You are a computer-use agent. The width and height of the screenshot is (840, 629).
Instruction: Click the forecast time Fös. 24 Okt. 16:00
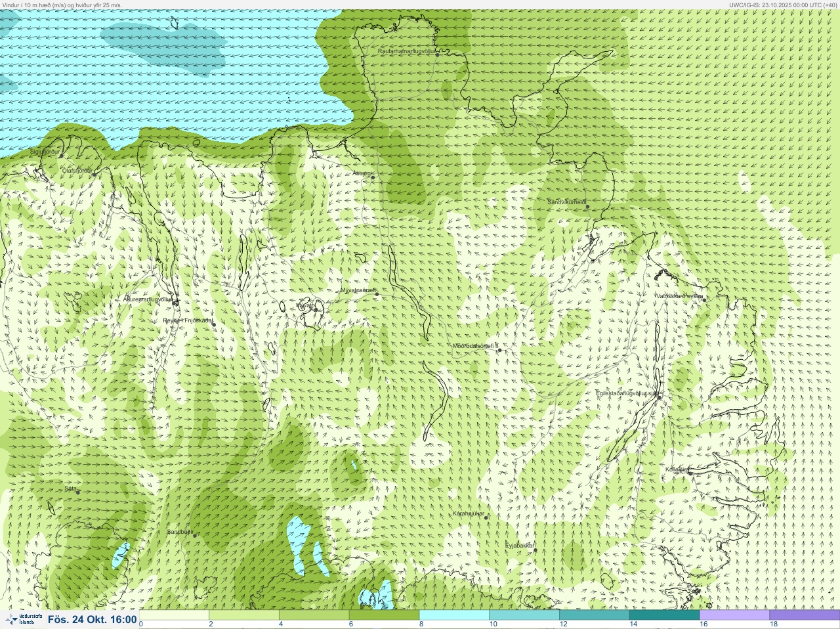[x=93, y=619]
